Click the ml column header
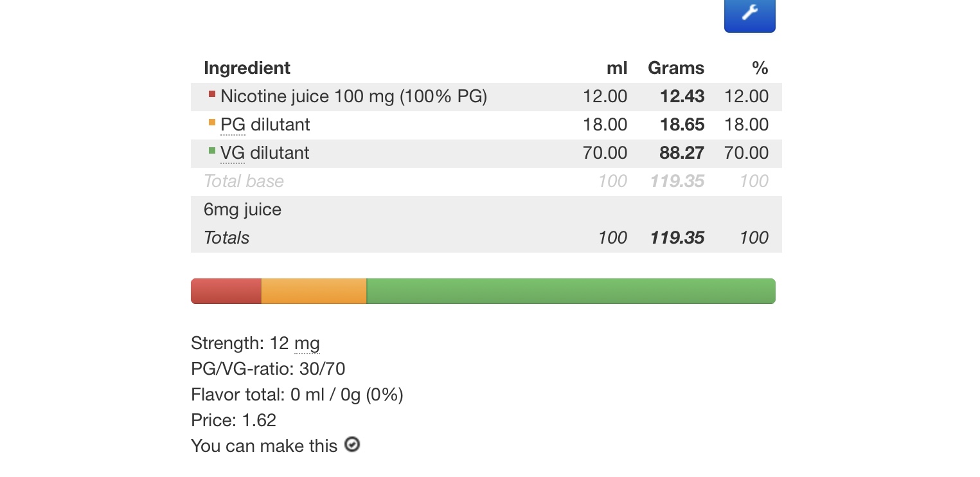Screen dimensions: 980x477 click(617, 68)
